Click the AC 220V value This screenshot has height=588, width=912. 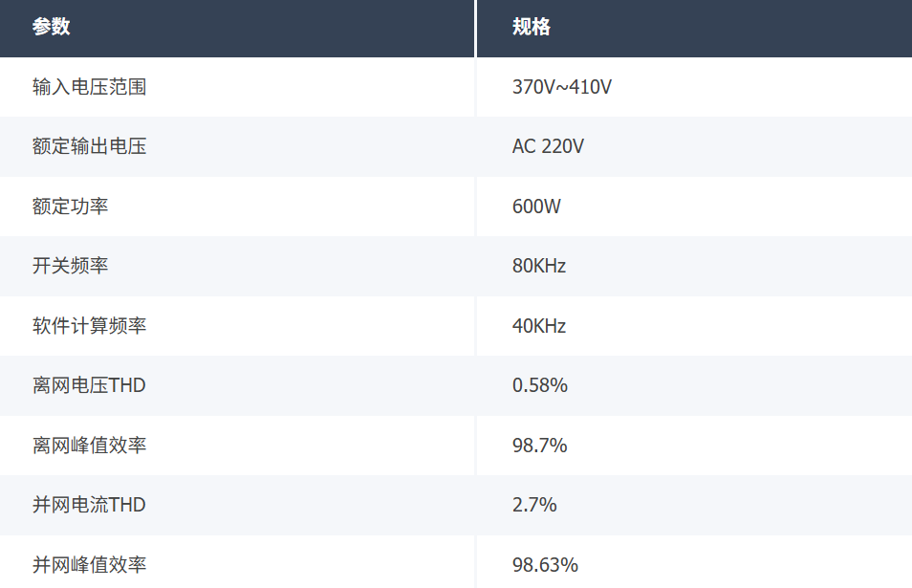coord(548,146)
